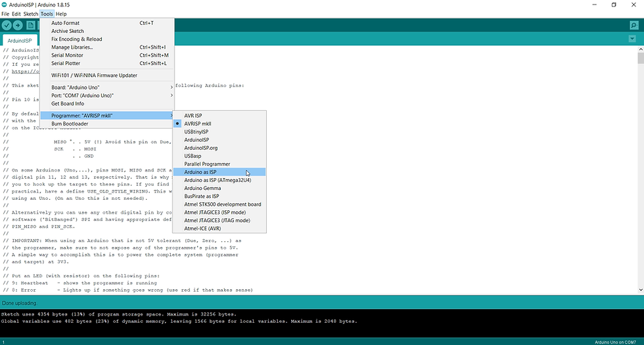Viewport: 644px width, 345px height.
Task: Minimize the Arduino IDE window
Action: click(x=595, y=5)
